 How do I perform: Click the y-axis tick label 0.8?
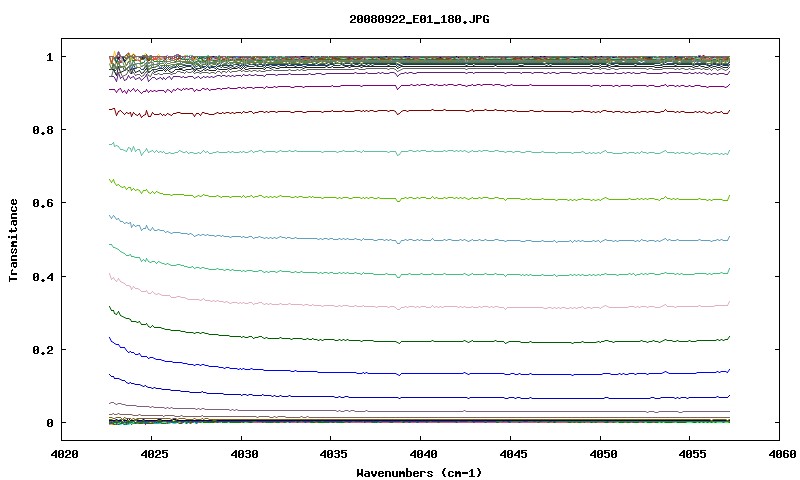pos(43,130)
